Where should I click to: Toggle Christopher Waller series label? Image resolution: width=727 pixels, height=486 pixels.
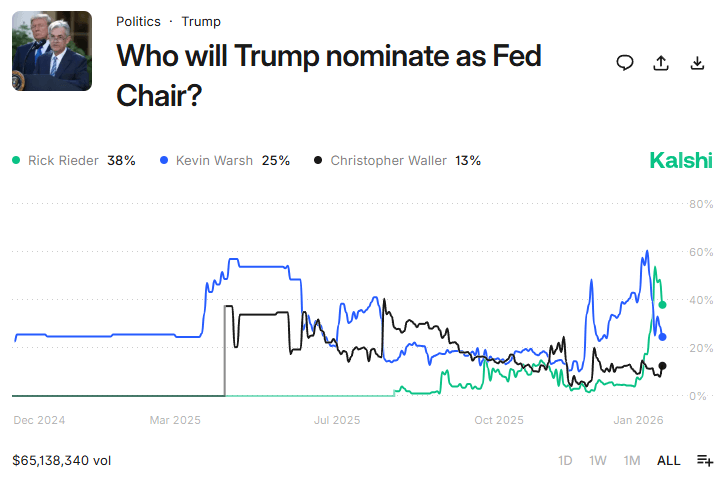[390, 160]
